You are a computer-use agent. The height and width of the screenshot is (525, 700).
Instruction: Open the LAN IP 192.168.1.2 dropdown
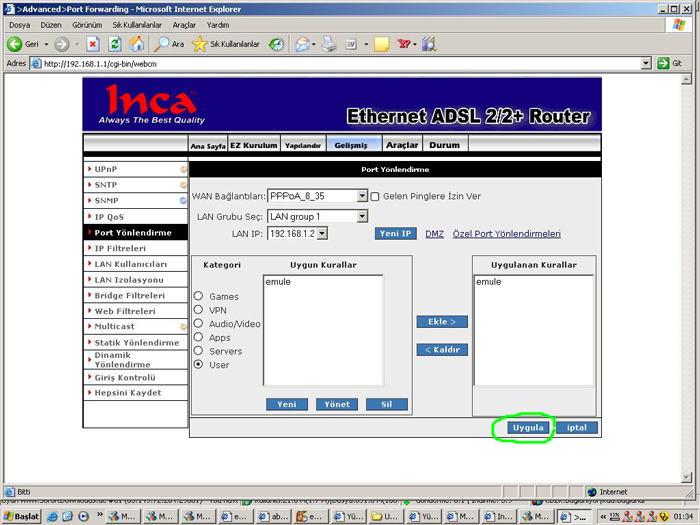point(297,233)
